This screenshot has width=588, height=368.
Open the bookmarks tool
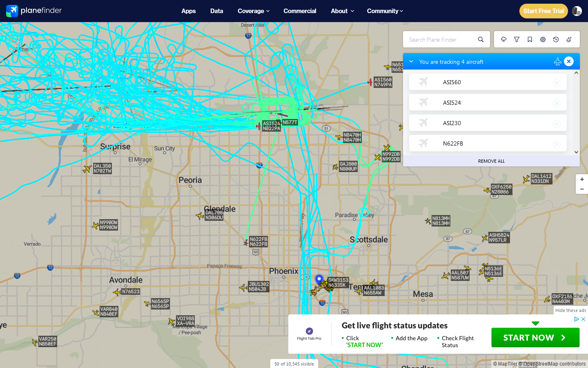(x=530, y=40)
